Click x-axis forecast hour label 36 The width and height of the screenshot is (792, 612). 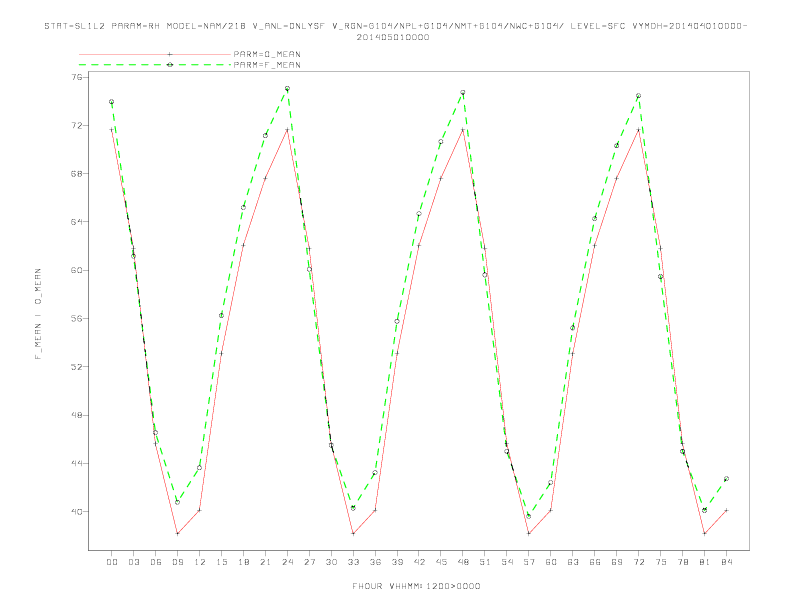(x=375, y=562)
